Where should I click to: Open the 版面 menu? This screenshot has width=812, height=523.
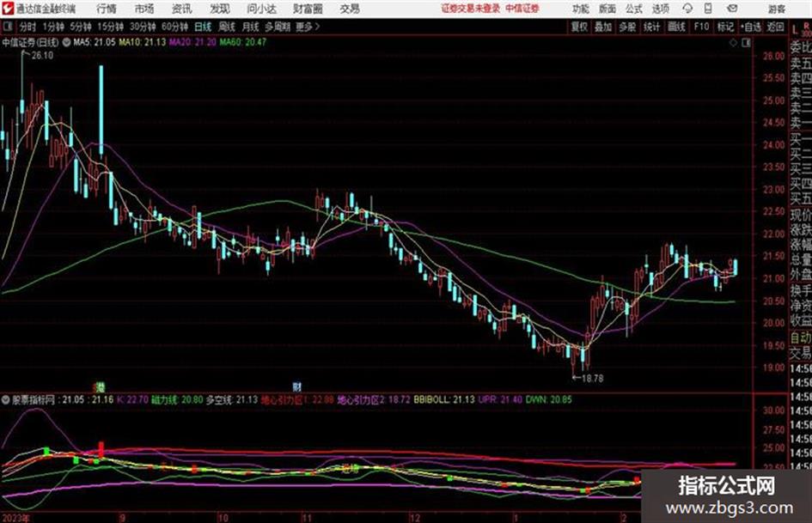(607, 9)
